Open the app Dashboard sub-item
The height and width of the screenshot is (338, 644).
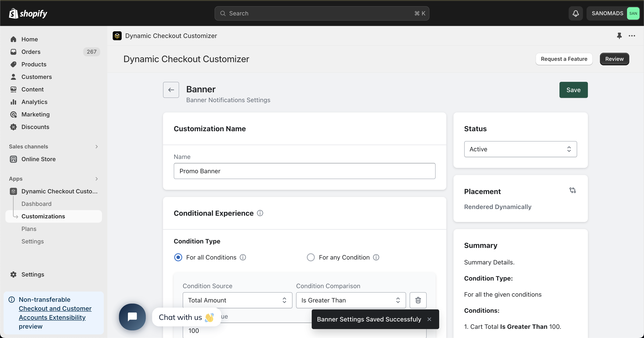coord(36,204)
